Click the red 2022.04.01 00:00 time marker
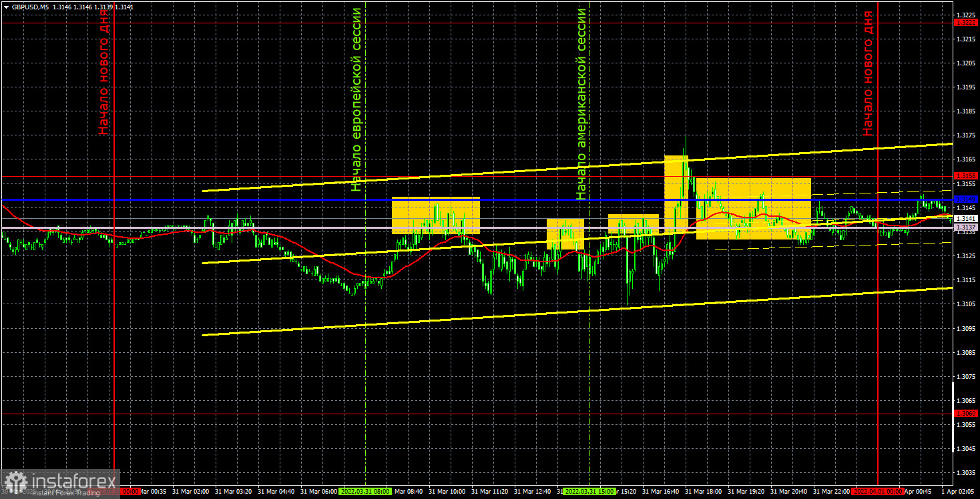The image size is (980, 499). (878, 491)
